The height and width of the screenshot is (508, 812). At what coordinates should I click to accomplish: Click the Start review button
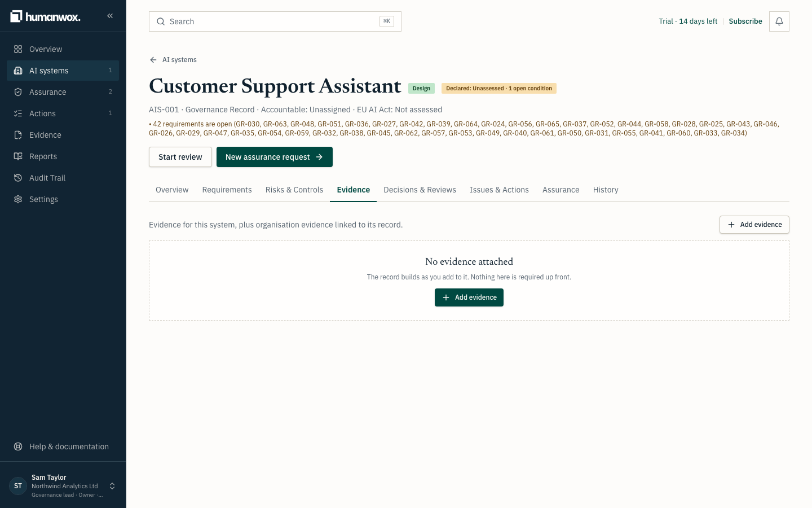(x=180, y=157)
